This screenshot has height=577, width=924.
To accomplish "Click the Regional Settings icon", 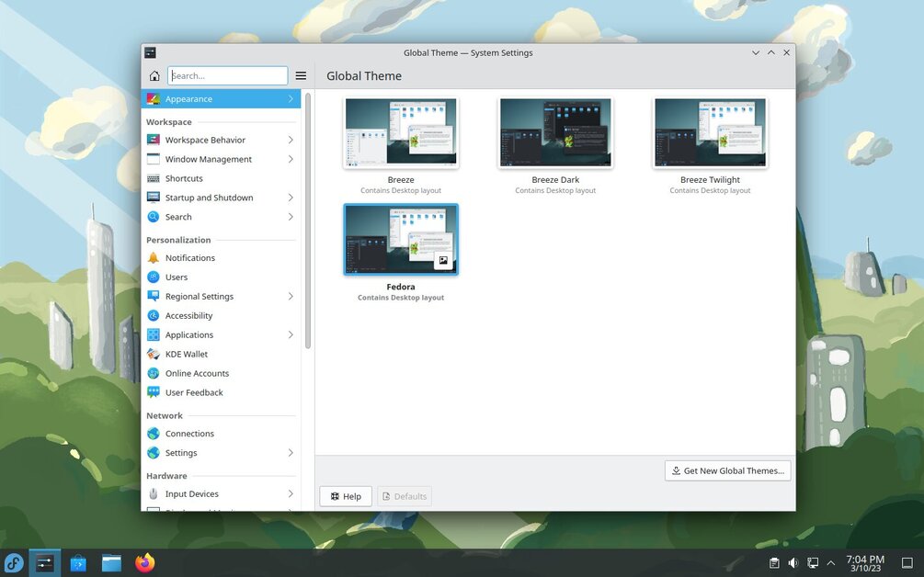I will coord(154,296).
